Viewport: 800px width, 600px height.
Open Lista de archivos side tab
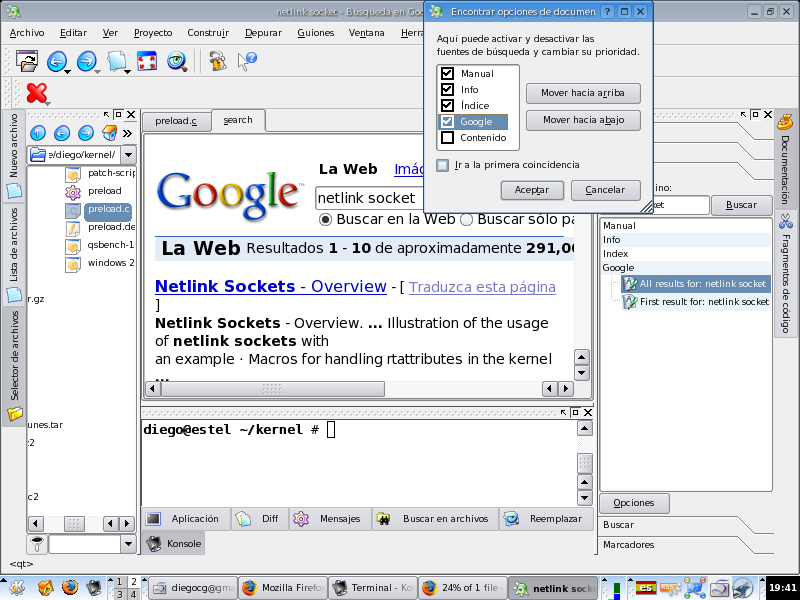point(14,254)
